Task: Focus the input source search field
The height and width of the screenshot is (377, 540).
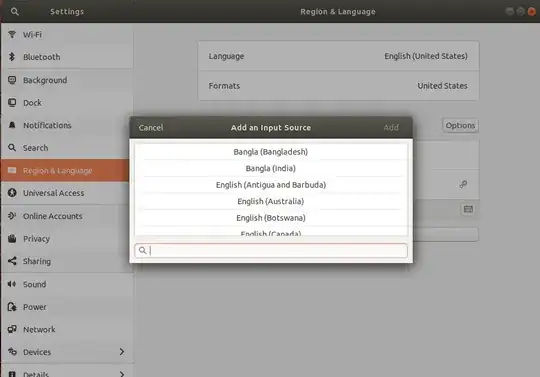Action: click(x=271, y=250)
